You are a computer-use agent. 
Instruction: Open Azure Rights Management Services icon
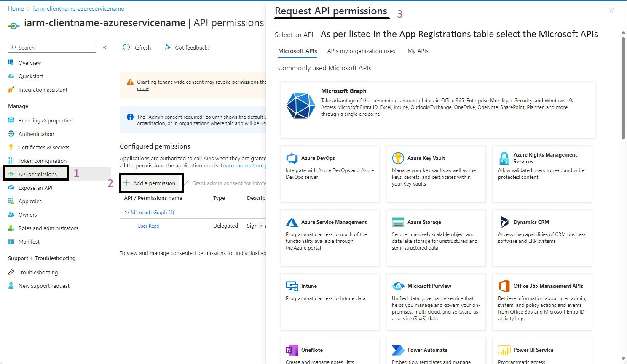pos(504,158)
